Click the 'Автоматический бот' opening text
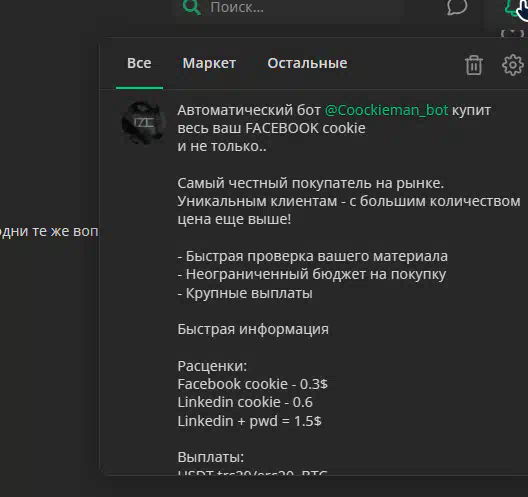Screen dimensions: 528x497 click(249, 110)
